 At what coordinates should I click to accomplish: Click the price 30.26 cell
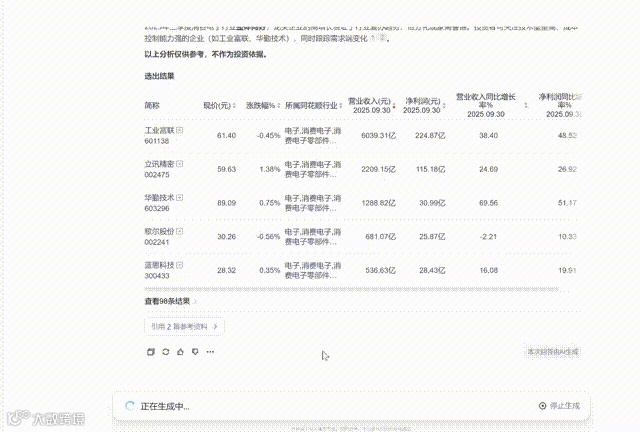click(x=227, y=236)
